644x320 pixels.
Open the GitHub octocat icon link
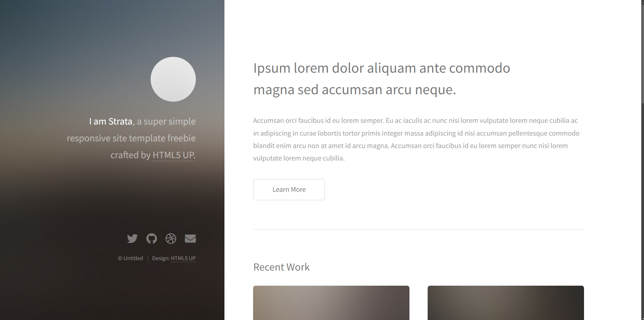pyautogui.click(x=152, y=239)
